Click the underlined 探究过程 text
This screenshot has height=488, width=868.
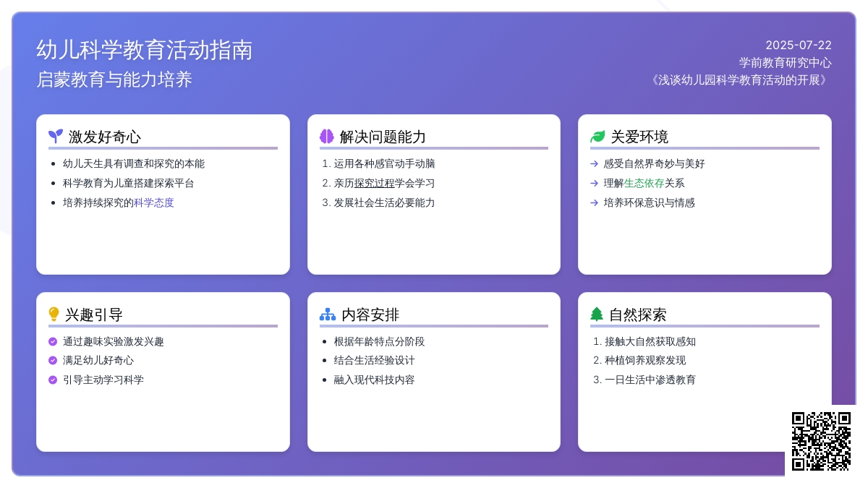click(375, 183)
